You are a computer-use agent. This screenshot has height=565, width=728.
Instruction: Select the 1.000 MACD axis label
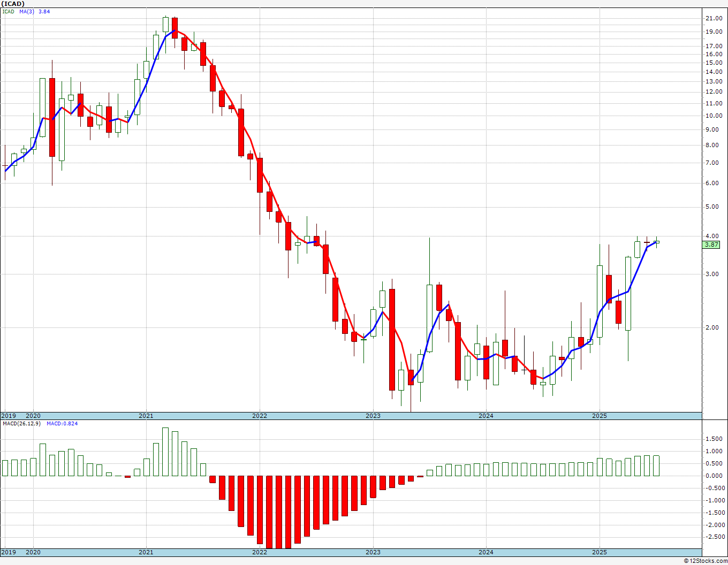point(714,452)
